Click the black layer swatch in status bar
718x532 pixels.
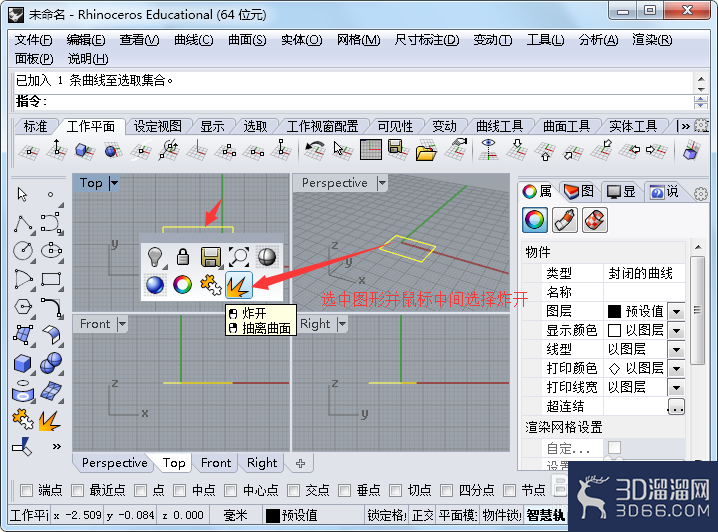[272, 516]
